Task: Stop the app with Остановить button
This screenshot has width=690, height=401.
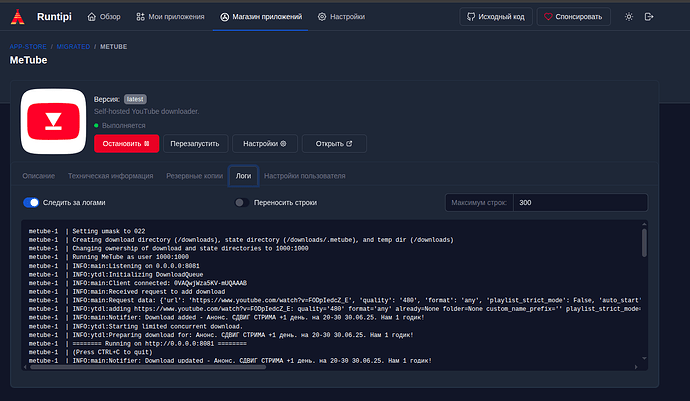Action: (126, 143)
